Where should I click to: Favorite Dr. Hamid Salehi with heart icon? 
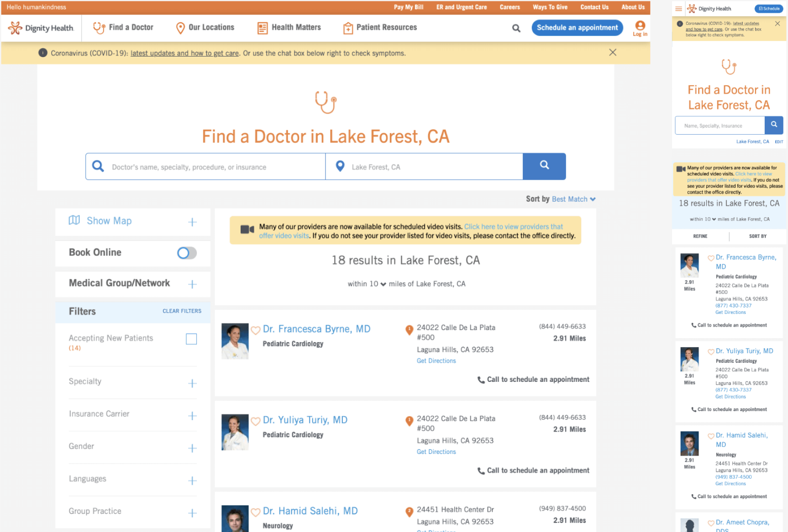[256, 512]
